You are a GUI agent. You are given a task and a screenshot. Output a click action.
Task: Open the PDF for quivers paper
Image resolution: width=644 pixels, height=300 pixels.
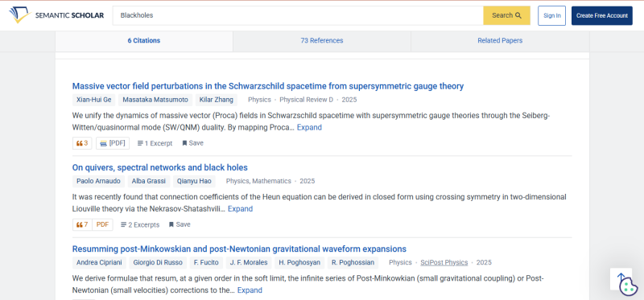click(x=103, y=224)
